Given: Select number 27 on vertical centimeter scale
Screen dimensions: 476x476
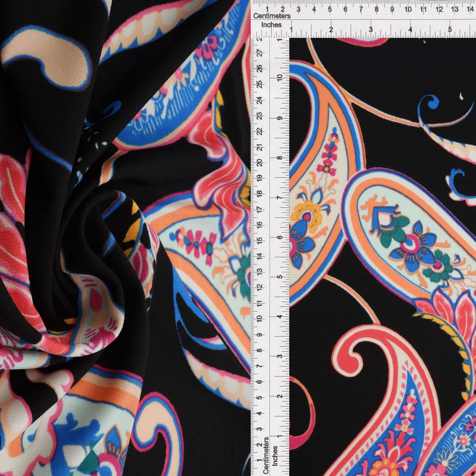Looking at the screenshot, I should pyautogui.click(x=260, y=53).
